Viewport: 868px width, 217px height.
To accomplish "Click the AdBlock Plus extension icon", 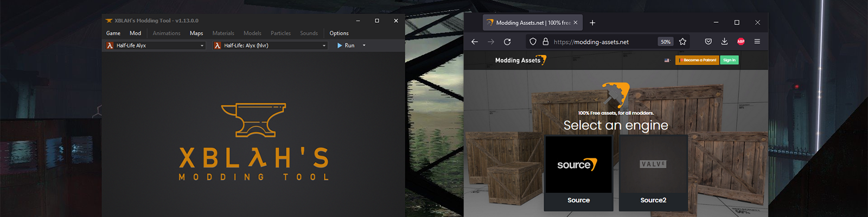I will (x=741, y=42).
